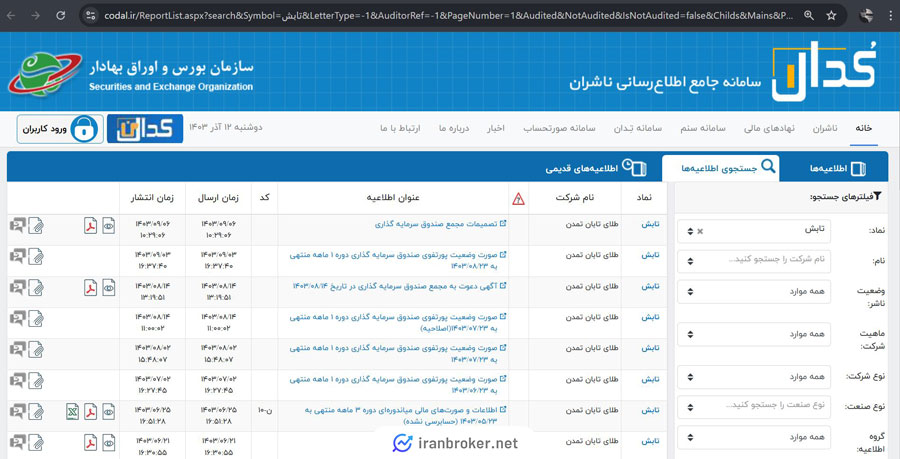Screen dimensions: 900x459
Task: View the 1403/09/06 10:29:06 report (eye icon)
Action: click(x=108, y=226)
